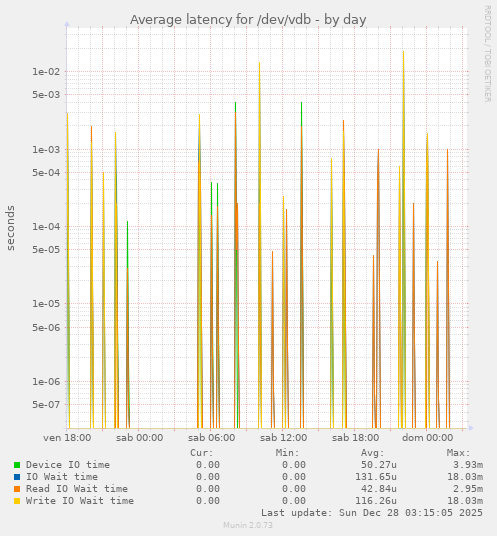Click the '1e-06' y-axis label
Viewport: 497px width, 536px height.
click(x=46, y=382)
